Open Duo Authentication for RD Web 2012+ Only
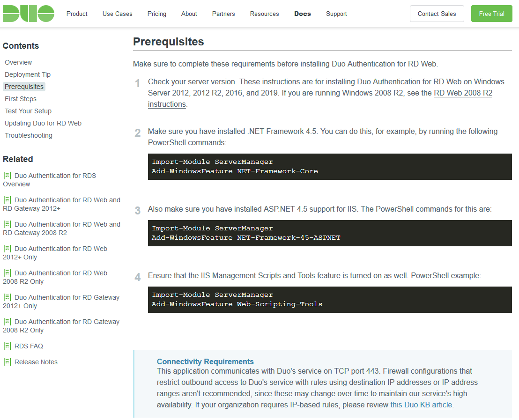Viewport: 519px width, 420px height. 55,253
